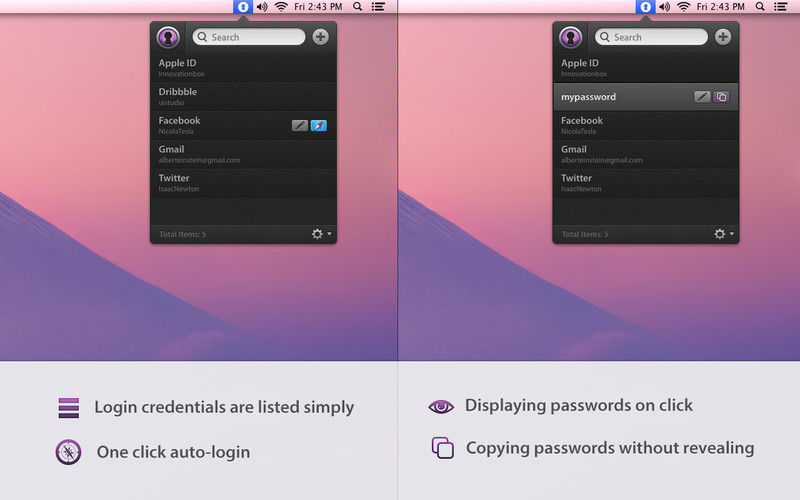Click the Search field in right panel

(652, 37)
